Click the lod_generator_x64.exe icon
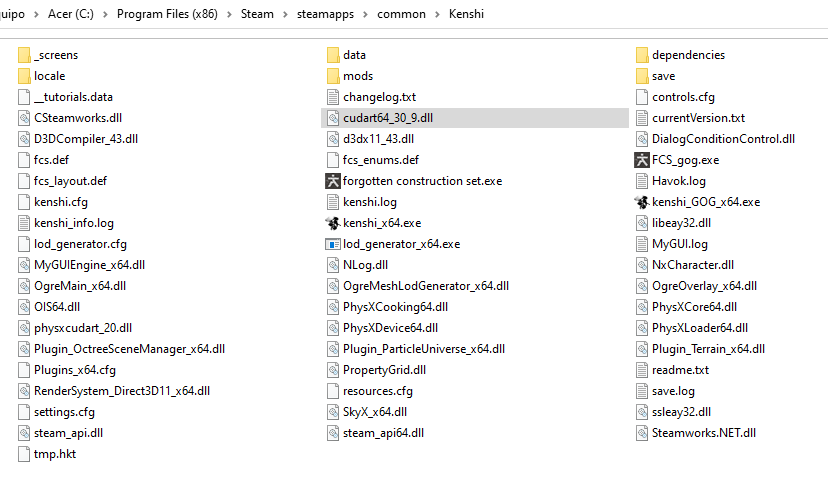Screen dimensions: 828x479 tap(333, 244)
